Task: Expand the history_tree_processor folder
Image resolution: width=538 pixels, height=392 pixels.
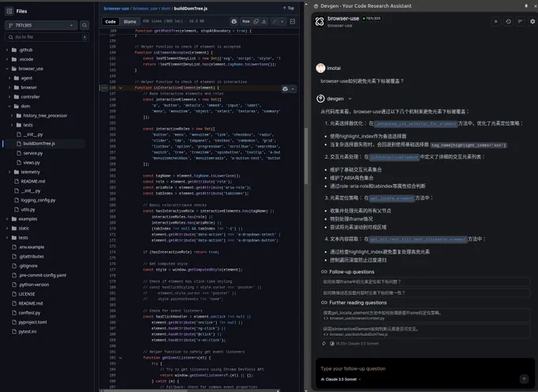Action: click(x=12, y=115)
